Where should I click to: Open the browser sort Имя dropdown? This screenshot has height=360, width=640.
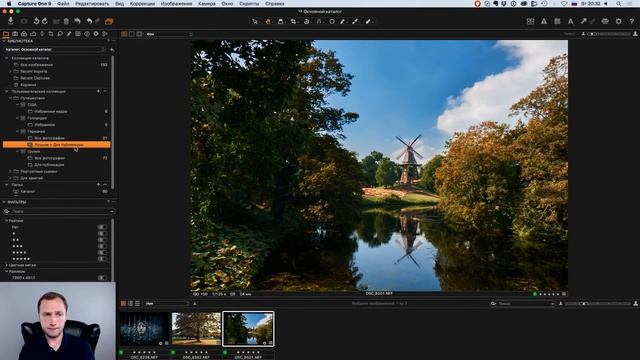[x=167, y=303]
